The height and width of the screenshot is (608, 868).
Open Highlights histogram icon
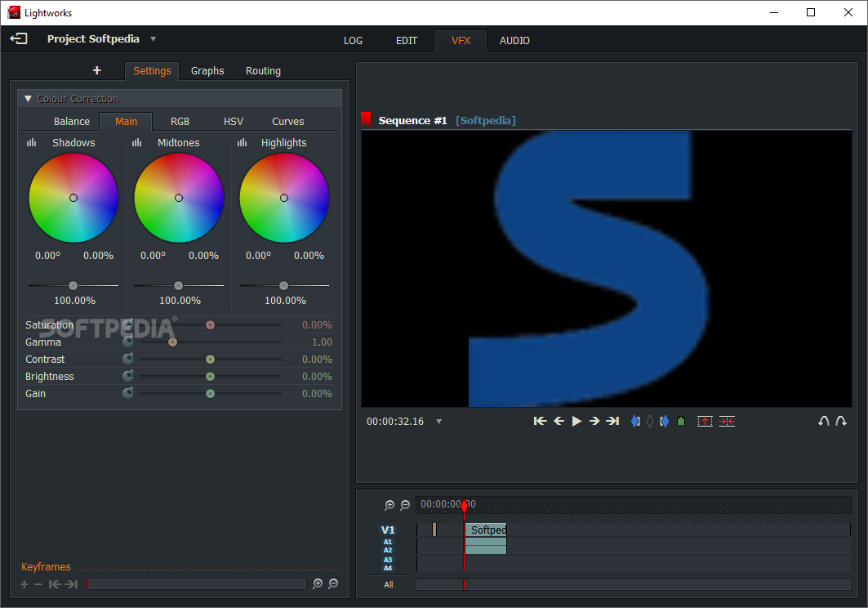coord(242,142)
